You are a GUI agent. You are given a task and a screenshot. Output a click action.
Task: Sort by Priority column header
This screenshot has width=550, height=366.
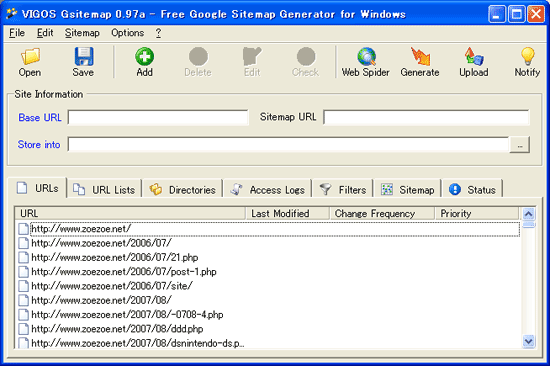(x=477, y=213)
